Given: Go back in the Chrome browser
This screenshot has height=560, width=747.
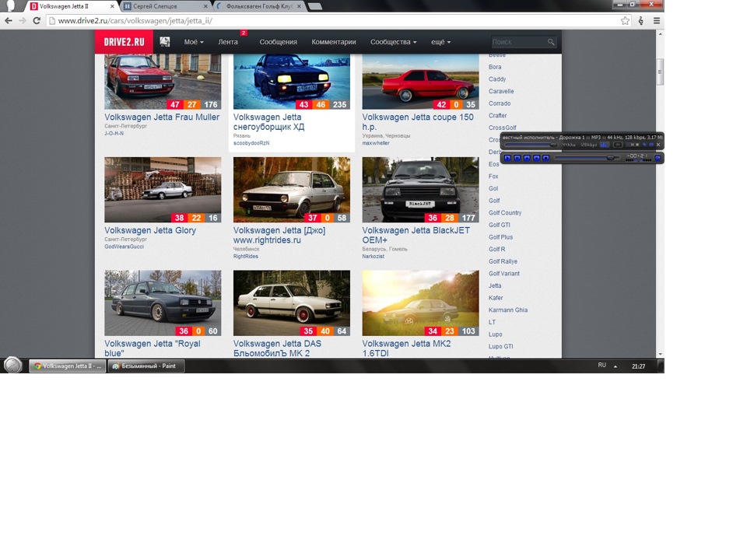Looking at the screenshot, I should tap(8, 20).
